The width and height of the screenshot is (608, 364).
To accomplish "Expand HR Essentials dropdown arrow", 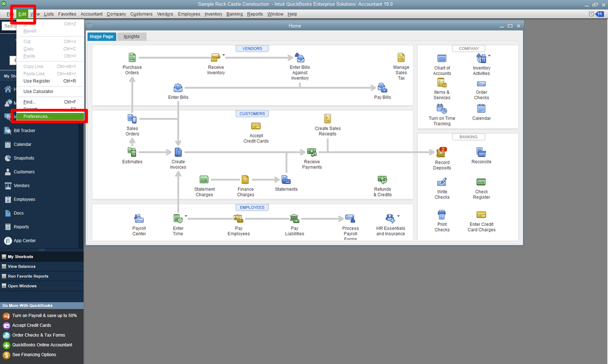I will pyautogui.click(x=398, y=216).
